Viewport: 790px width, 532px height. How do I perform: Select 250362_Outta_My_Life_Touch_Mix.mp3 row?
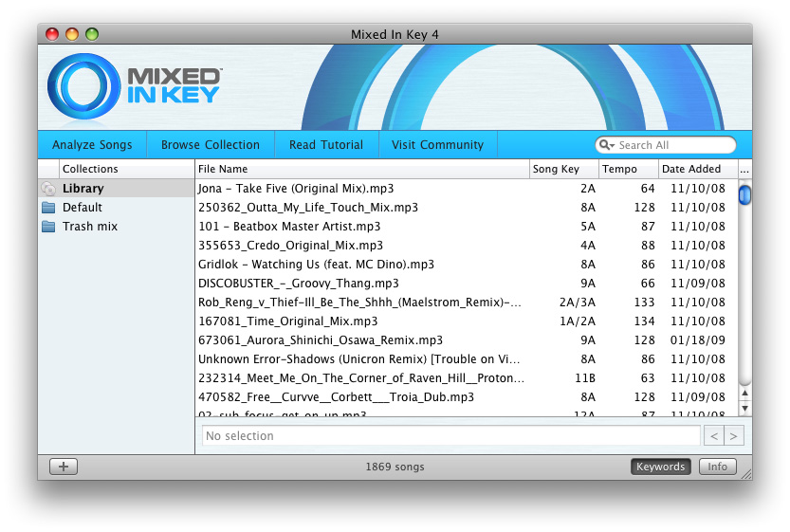[467, 208]
